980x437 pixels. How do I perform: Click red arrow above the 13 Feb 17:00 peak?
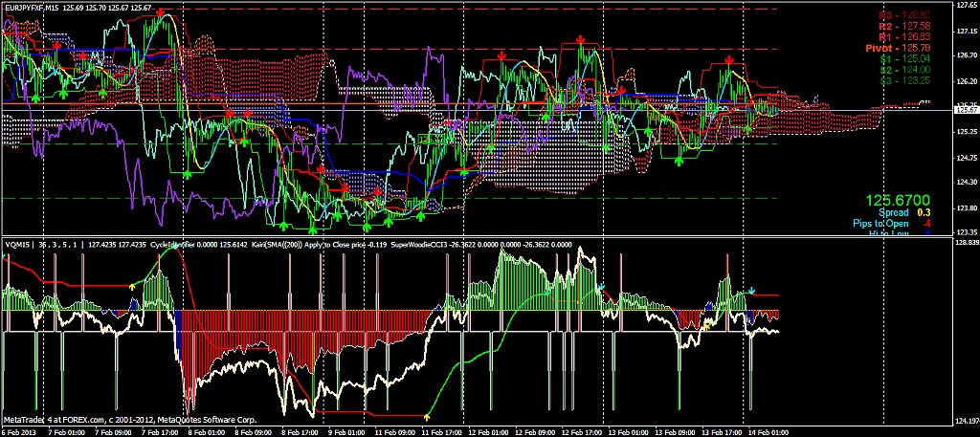pyautogui.click(x=729, y=59)
